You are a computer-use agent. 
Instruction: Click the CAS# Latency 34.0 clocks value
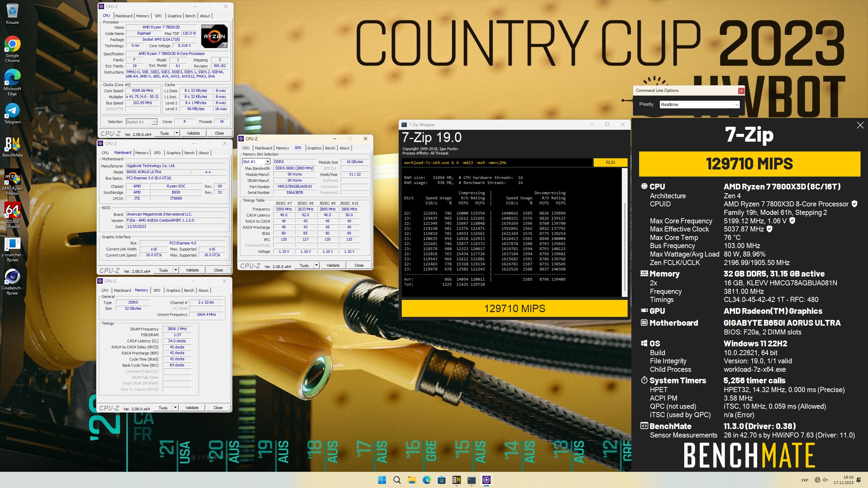click(x=177, y=341)
